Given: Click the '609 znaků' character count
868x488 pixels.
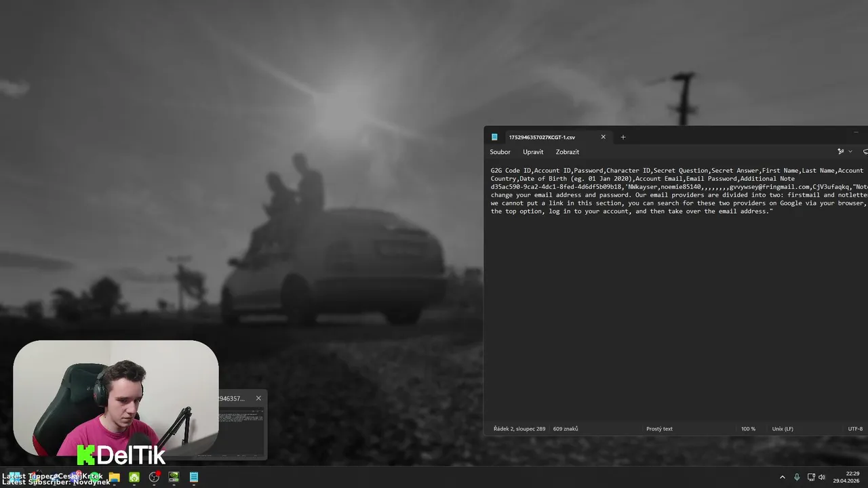Looking at the screenshot, I should tap(566, 428).
